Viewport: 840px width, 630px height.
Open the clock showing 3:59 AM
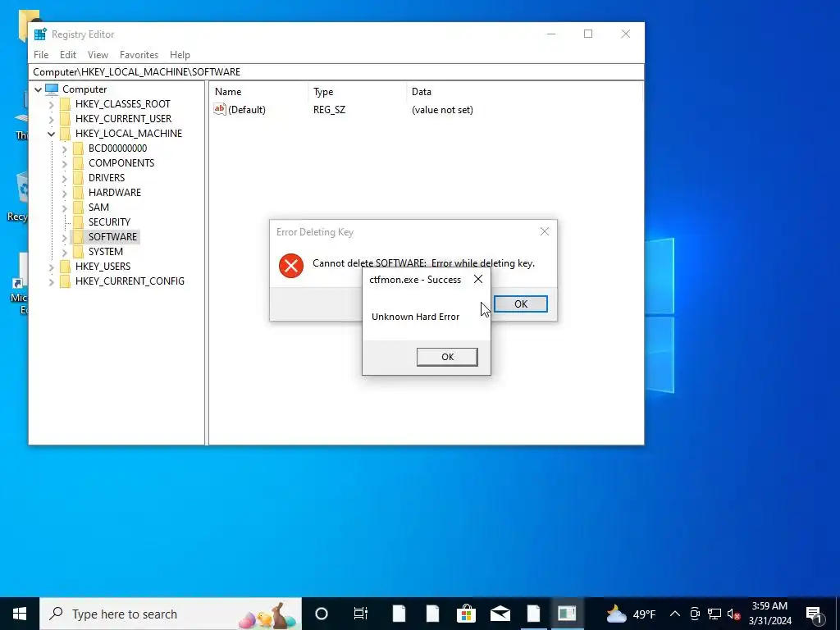click(x=769, y=614)
